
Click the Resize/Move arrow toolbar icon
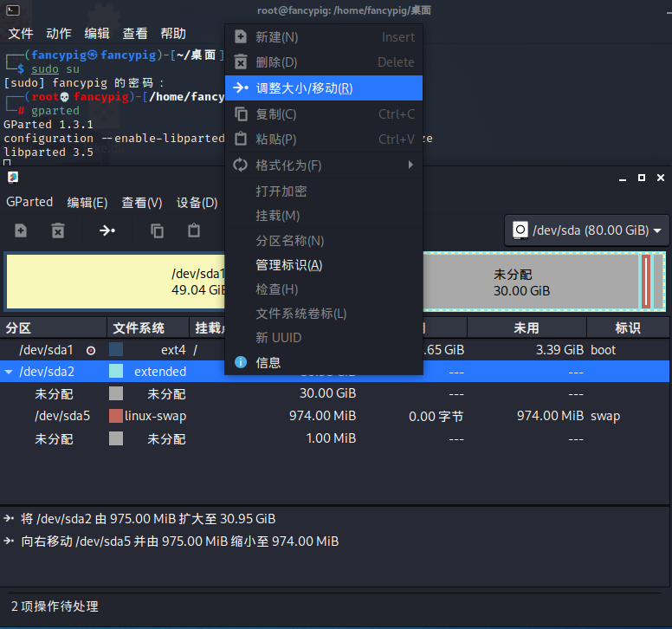tap(107, 230)
